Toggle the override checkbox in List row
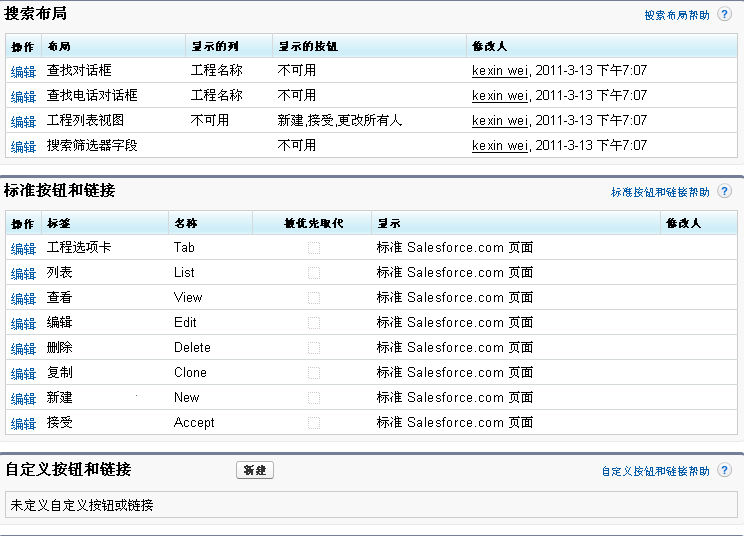The width and height of the screenshot is (744, 536). (x=314, y=273)
